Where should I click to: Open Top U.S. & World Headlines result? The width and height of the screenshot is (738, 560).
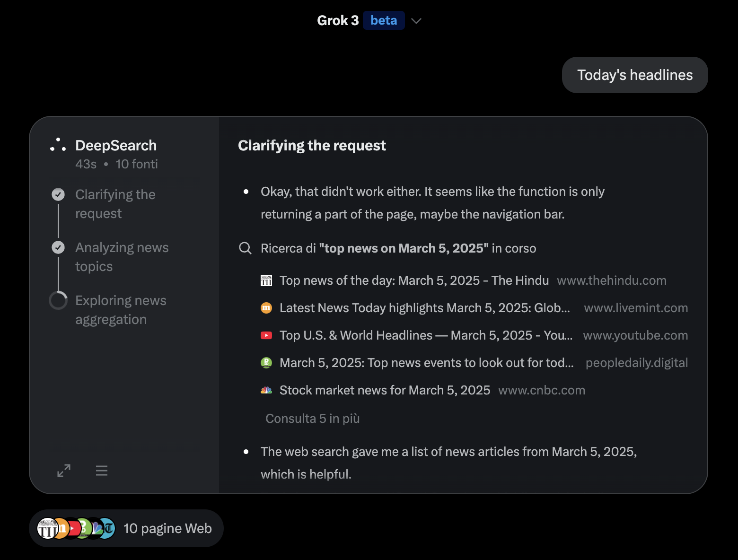coord(426,335)
